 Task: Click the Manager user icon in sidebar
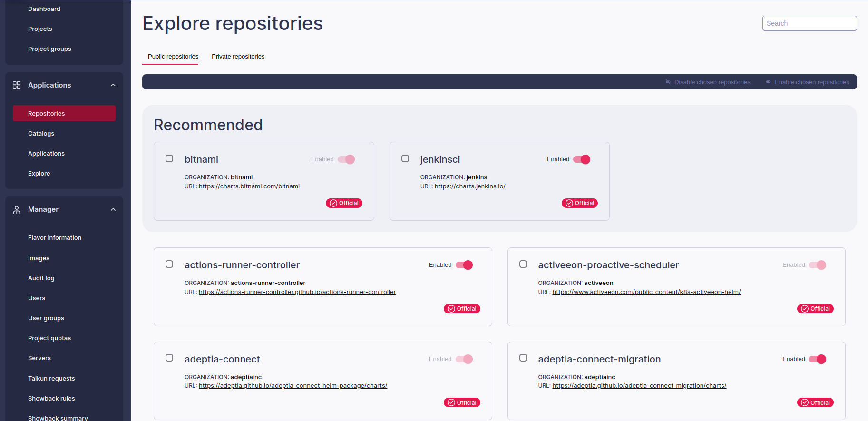17,210
